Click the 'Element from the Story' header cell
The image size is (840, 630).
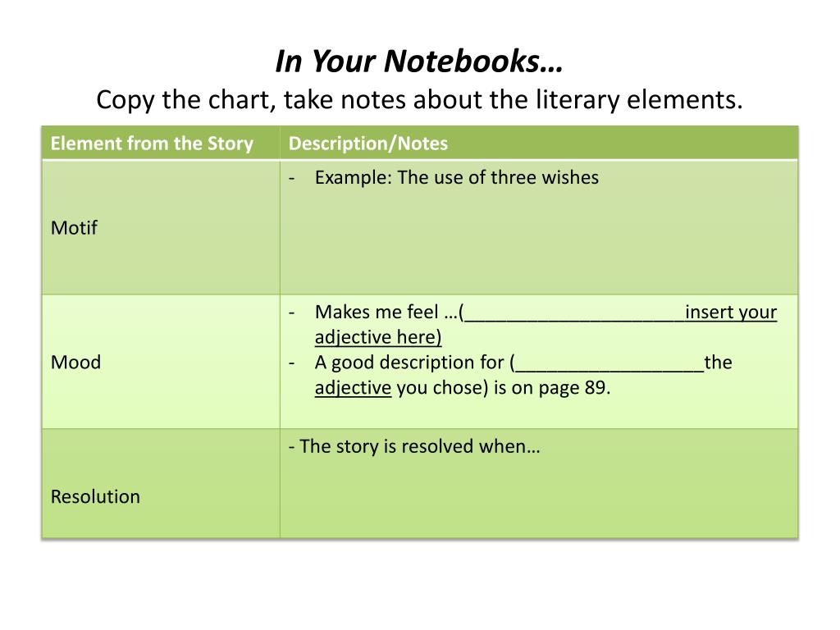pyautogui.click(x=161, y=143)
